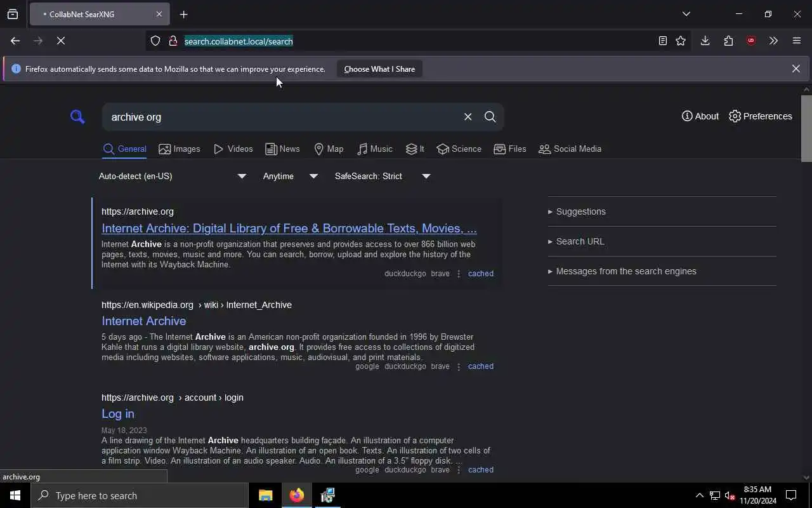Switch to the News tab
Image resolution: width=812 pixels, height=508 pixels.
click(283, 149)
